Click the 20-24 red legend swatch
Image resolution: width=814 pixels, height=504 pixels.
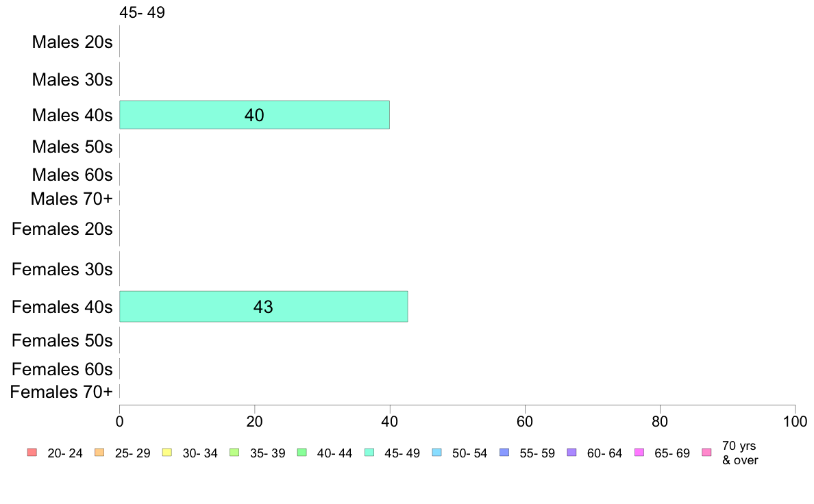click(x=32, y=453)
